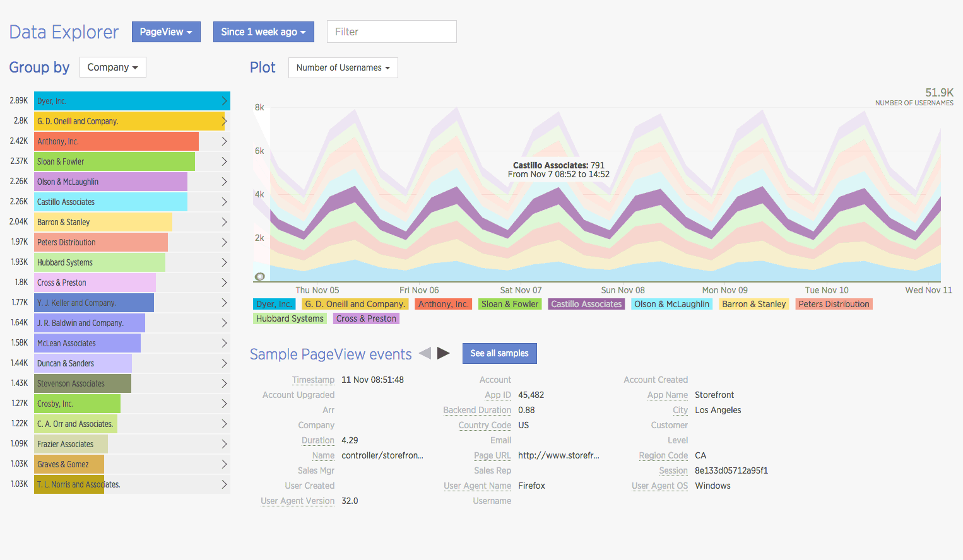The height and width of the screenshot is (560, 963).
Task: Toggle the Castillo Associates series in the legend
Action: coord(586,304)
